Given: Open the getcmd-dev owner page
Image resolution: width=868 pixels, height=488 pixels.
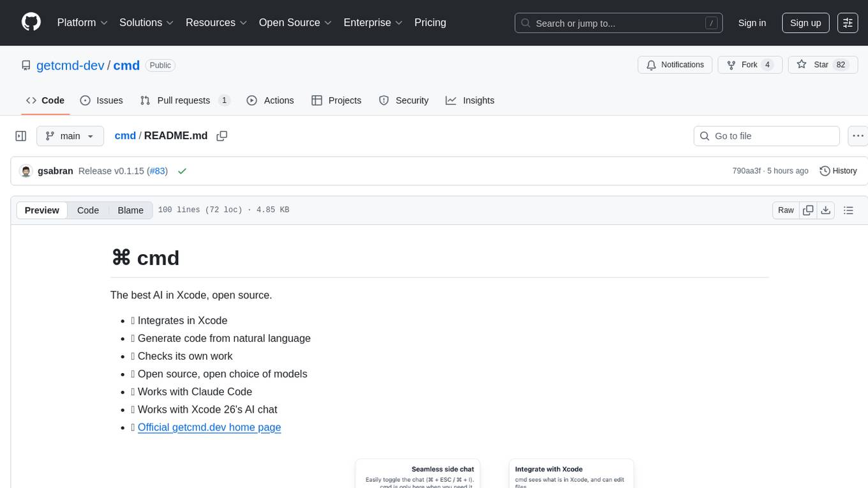Looking at the screenshot, I should [x=70, y=65].
